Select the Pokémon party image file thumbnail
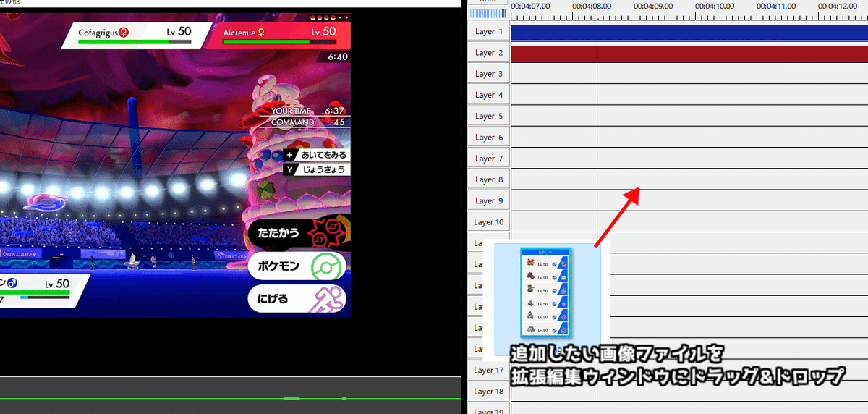The width and height of the screenshot is (868, 414). coord(547,292)
